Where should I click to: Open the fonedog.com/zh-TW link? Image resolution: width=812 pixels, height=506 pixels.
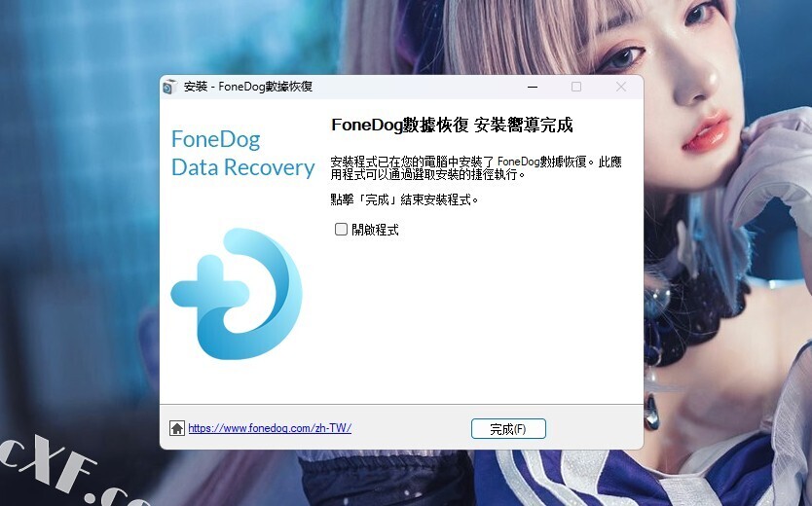point(270,428)
